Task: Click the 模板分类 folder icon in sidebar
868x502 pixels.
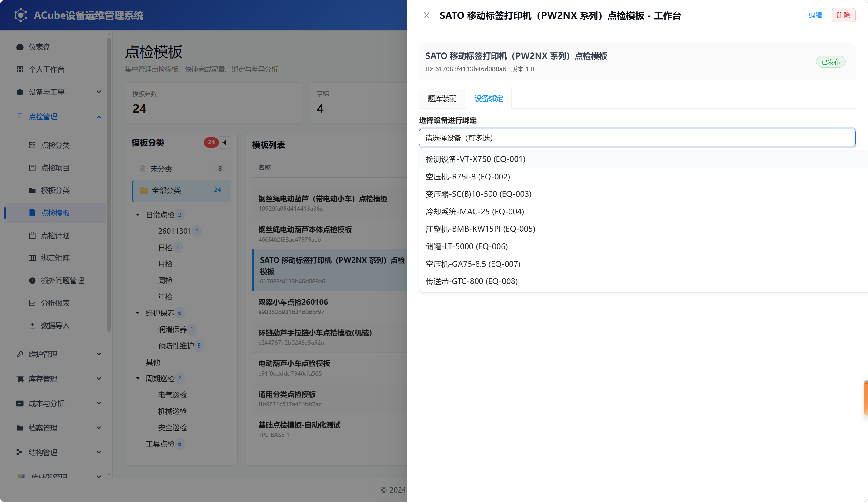Action: [x=32, y=190]
